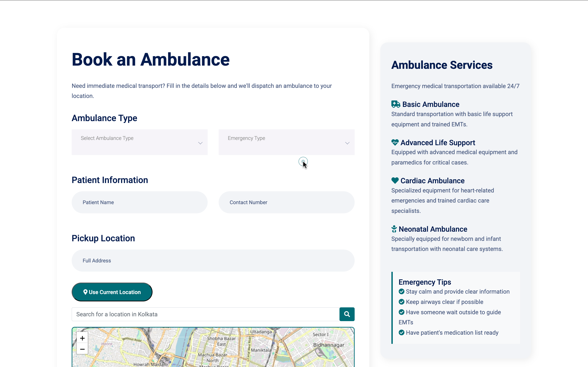The height and width of the screenshot is (367, 588).
Task: Click the Advanced Life Support heart-pulse icon
Action: pyautogui.click(x=395, y=142)
